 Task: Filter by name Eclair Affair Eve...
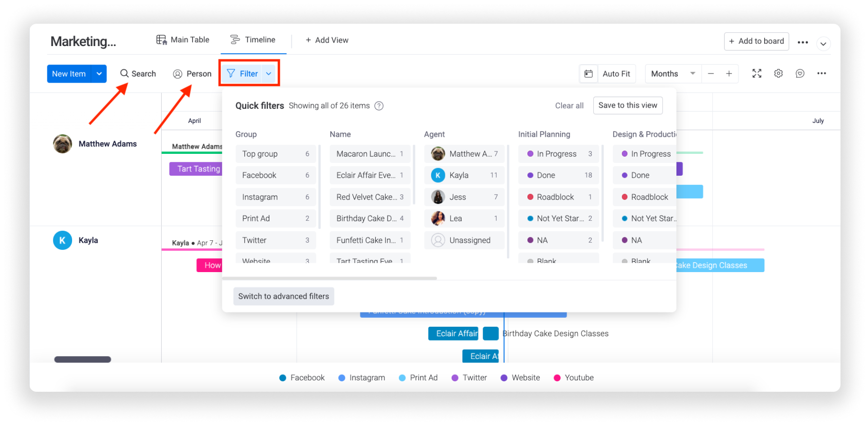point(370,175)
